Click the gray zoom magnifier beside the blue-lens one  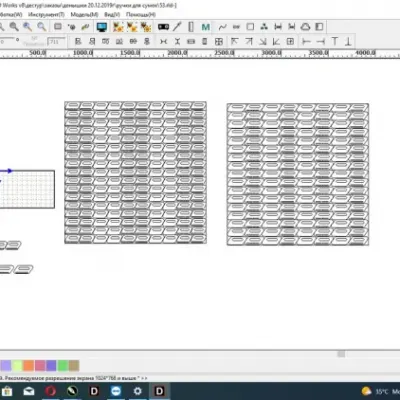click(x=14, y=27)
